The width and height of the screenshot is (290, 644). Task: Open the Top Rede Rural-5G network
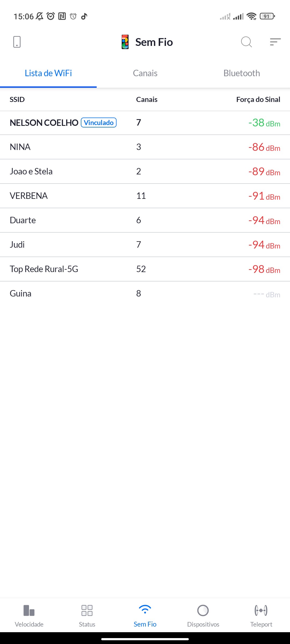point(44,269)
